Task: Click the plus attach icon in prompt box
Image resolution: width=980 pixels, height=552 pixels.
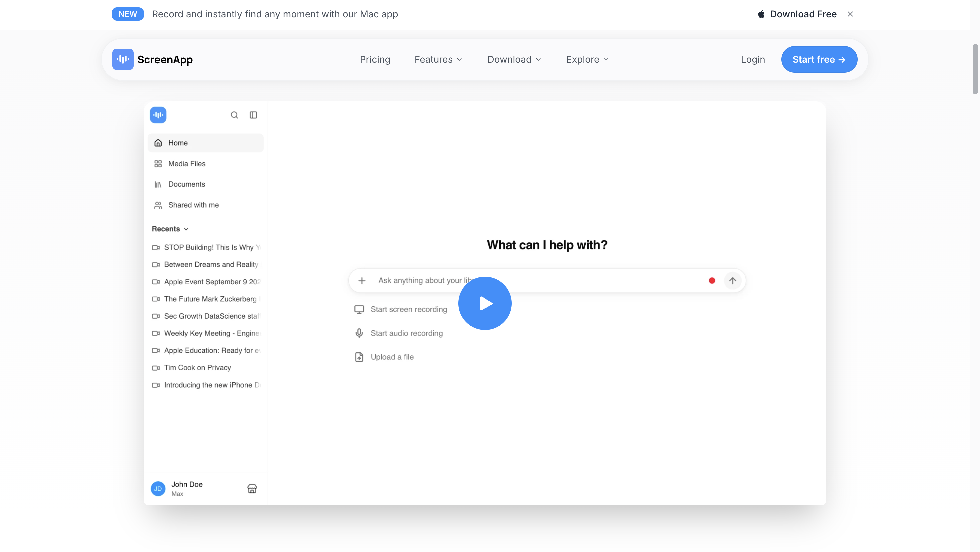Action: [x=362, y=280]
